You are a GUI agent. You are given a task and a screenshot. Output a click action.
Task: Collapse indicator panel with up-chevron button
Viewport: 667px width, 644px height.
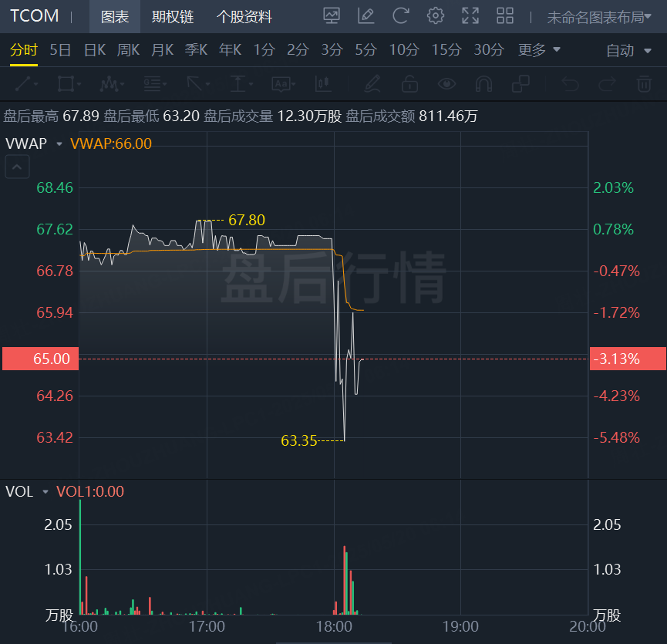tap(17, 167)
